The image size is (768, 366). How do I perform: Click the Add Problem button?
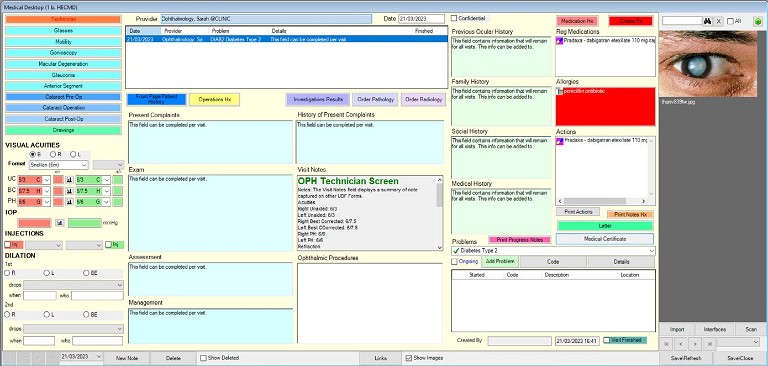500,262
